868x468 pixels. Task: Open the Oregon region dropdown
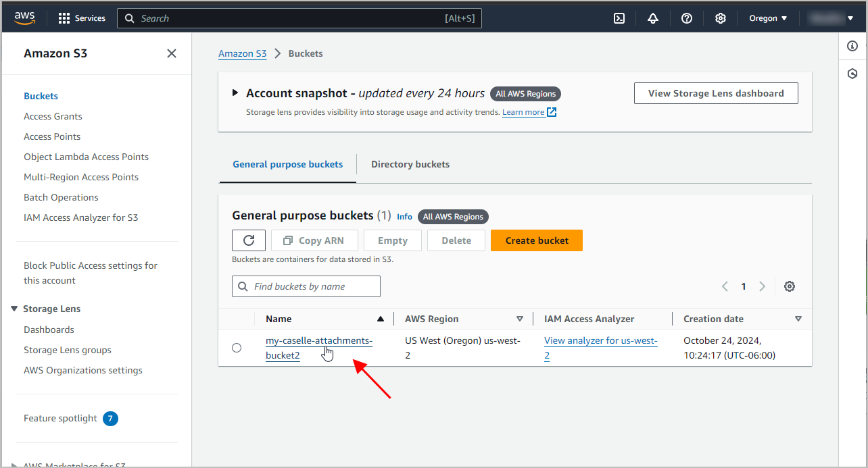(769, 18)
